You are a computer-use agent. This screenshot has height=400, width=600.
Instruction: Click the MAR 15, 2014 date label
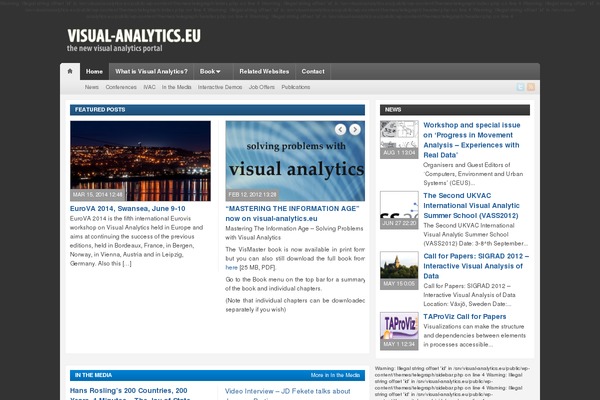(x=98, y=195)
